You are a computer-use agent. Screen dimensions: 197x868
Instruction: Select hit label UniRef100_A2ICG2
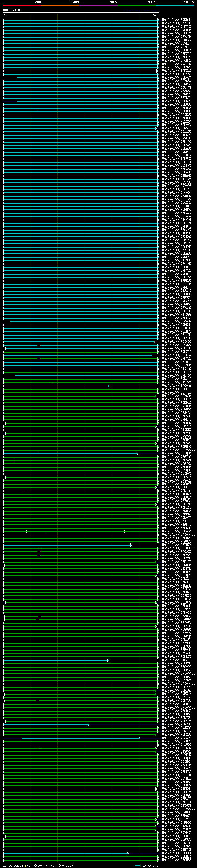(176, 355)
